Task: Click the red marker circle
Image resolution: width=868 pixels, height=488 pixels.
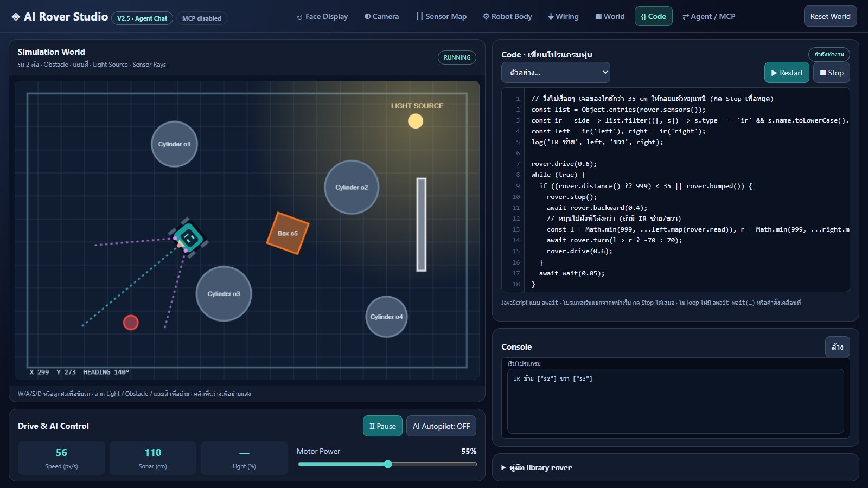Action: [x=131, y=323]
